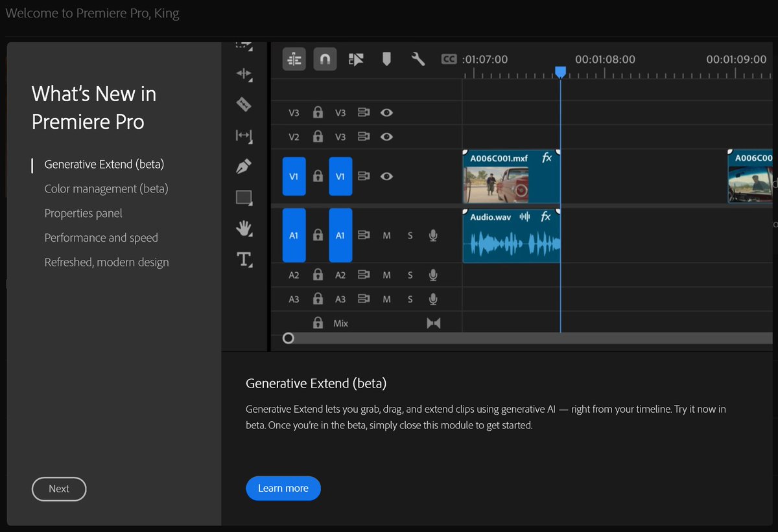Solo the A1 track
778x532 pixels.
point(410,236)
